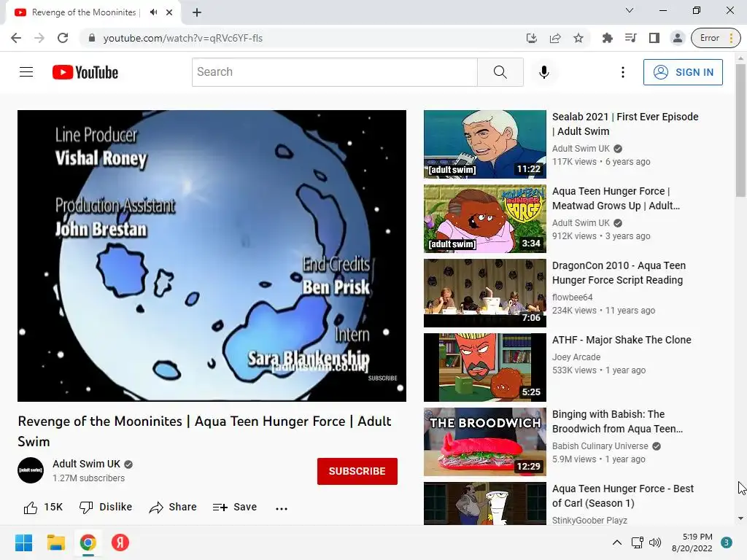Go forward with the browser forward arrow
Viewport: 747px width, 560px height.
pyautogui.click(x=39, y=38)
